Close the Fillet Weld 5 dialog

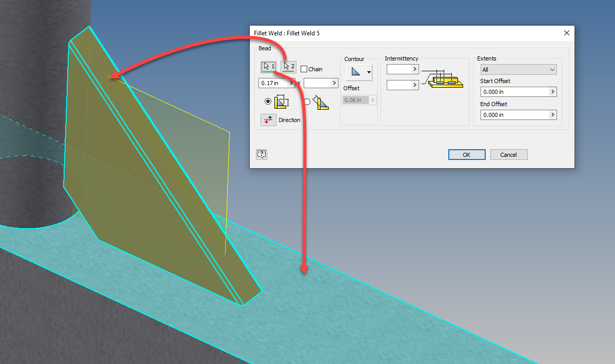coord(566,33)
